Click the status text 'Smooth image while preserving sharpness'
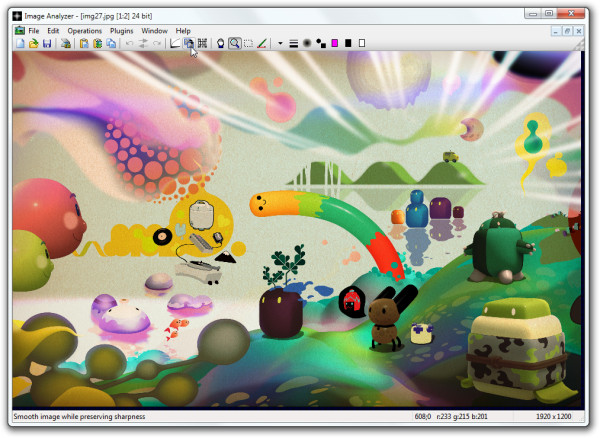Image resolution: width=600 pixels, height=438 pixels. pos(79,416)
